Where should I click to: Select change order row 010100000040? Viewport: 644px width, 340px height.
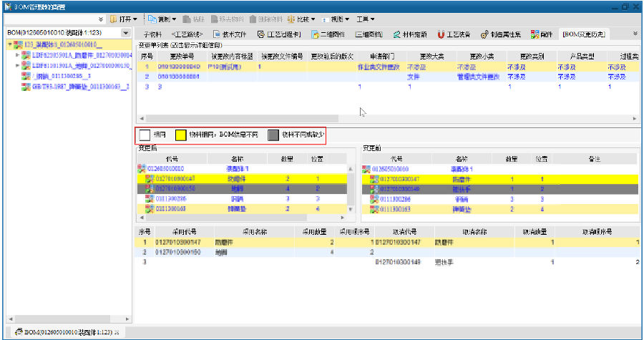388,67
